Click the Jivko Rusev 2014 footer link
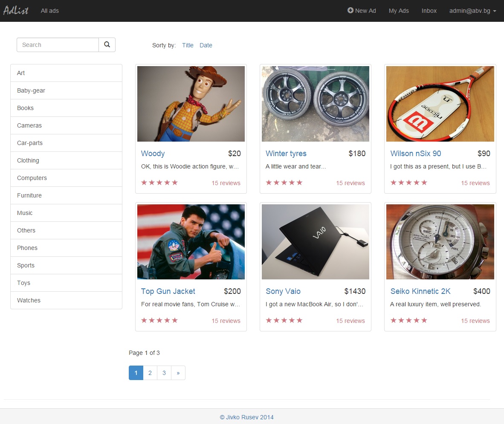Screen dimensions: 504x424 [246, 417]
